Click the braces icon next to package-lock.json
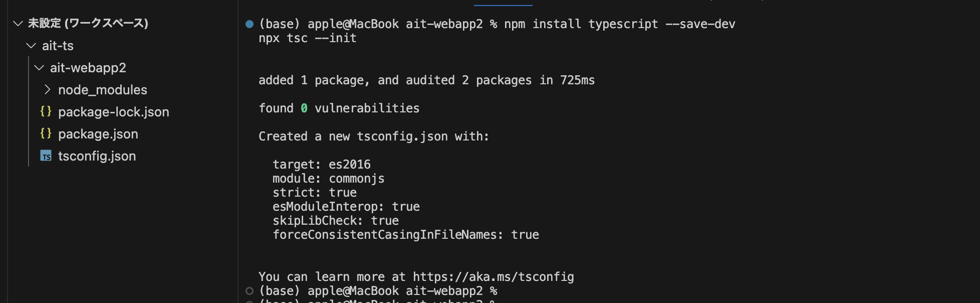Image resolution: width=980 pixels, height=303 pixels. click(46, 111)
